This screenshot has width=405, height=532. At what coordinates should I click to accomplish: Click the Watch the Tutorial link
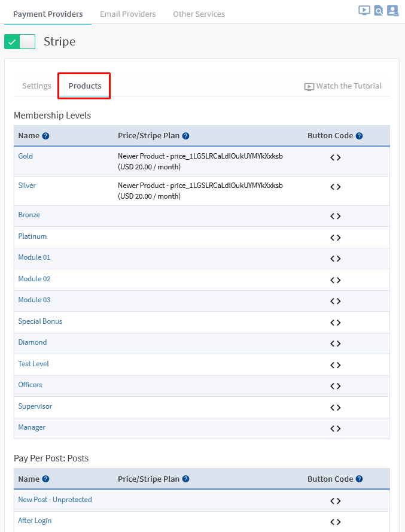(343, 86)
